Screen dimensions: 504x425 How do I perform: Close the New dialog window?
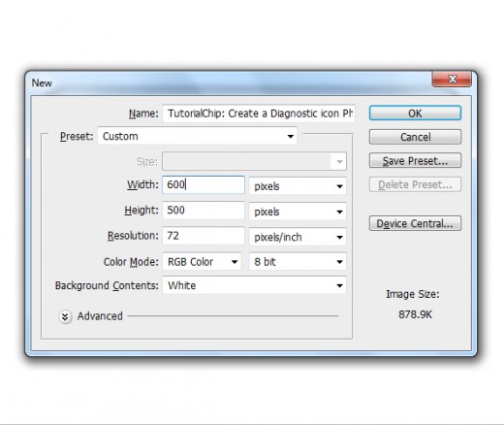(452, 79)
